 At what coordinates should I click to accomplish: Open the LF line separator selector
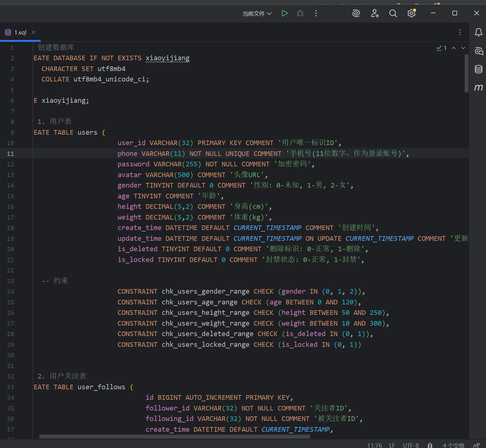392,445
